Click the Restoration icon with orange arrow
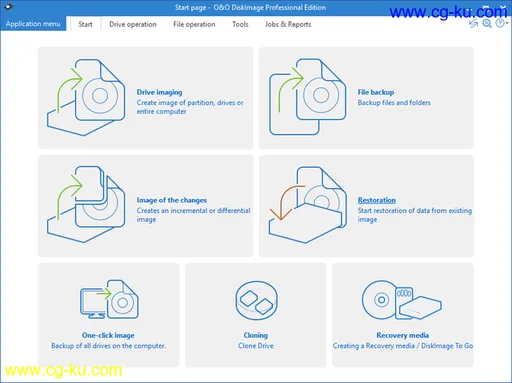The image size is (512, 383). 307,205
